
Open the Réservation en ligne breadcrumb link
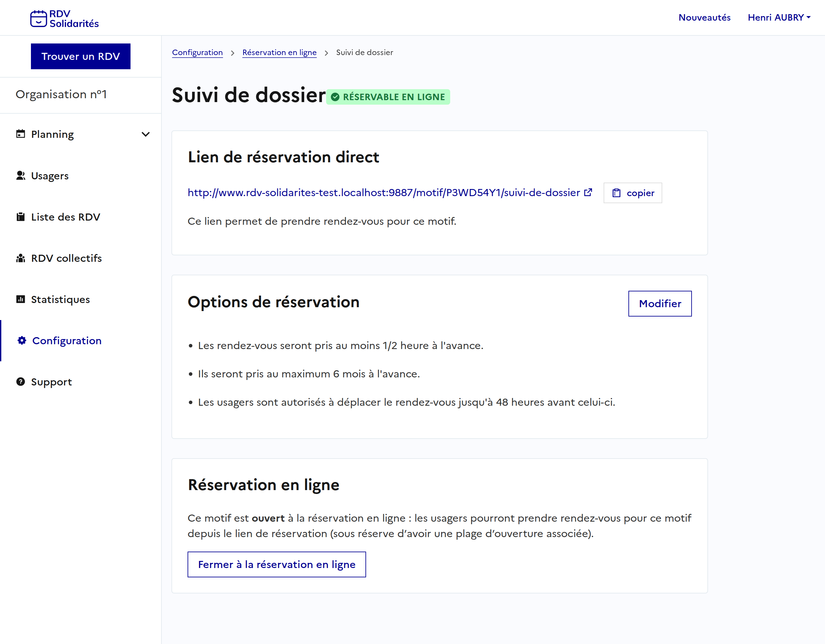(x=279, y=52)
